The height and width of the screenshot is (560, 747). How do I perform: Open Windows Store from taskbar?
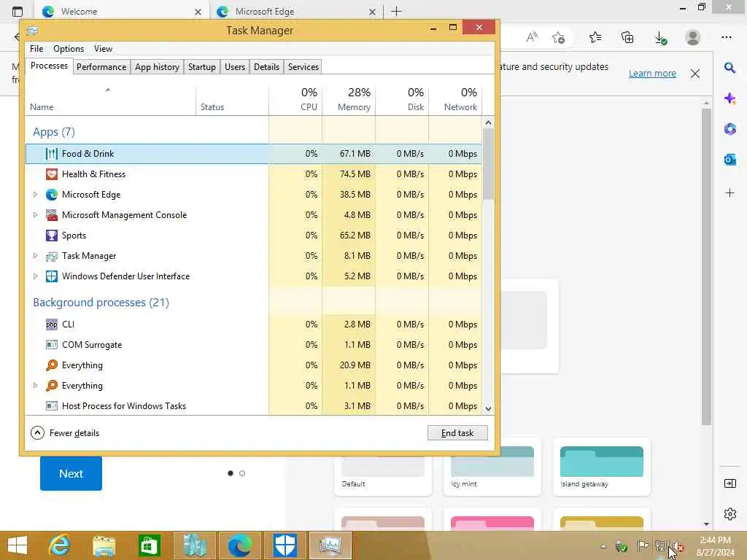coord(149,545)
